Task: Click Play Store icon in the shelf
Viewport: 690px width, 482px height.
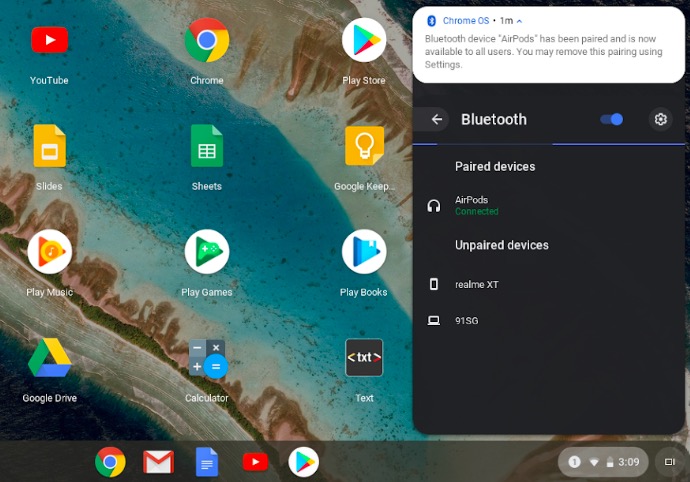Action: tap(304, 462)
